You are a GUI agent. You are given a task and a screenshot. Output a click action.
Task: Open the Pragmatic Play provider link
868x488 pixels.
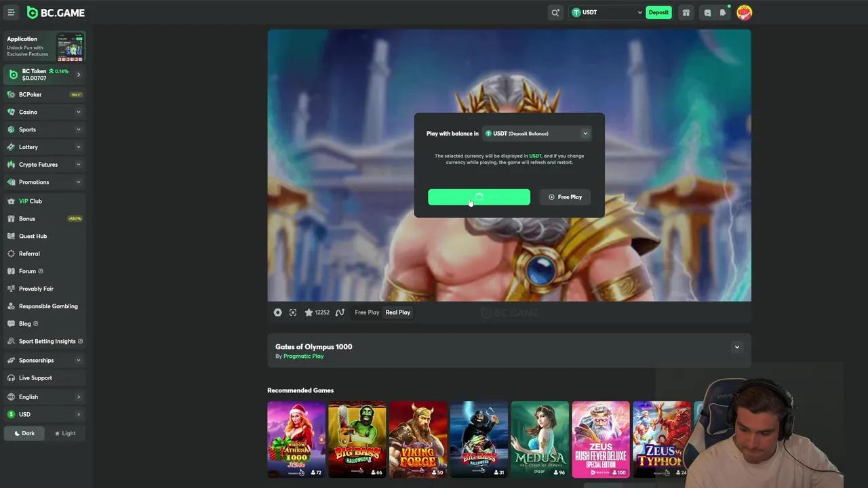click(303, 356)
